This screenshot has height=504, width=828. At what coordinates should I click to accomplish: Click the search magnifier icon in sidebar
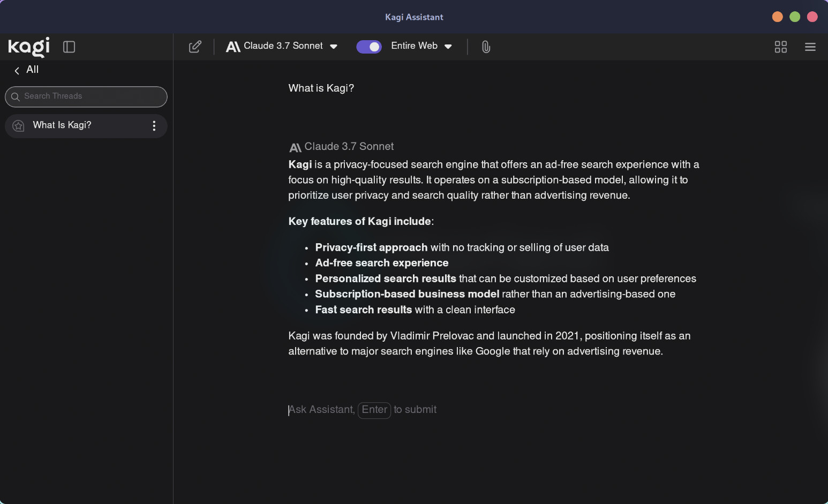coord(16,97)
